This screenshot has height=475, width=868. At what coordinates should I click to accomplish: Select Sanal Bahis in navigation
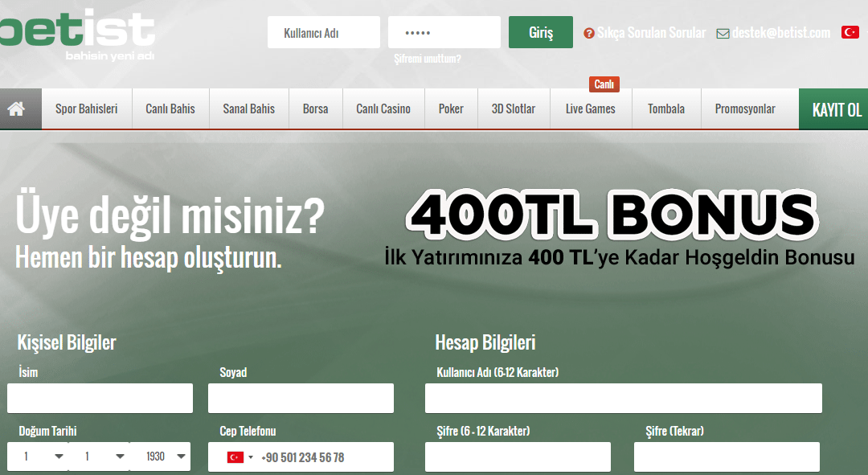tap(248, 109)
